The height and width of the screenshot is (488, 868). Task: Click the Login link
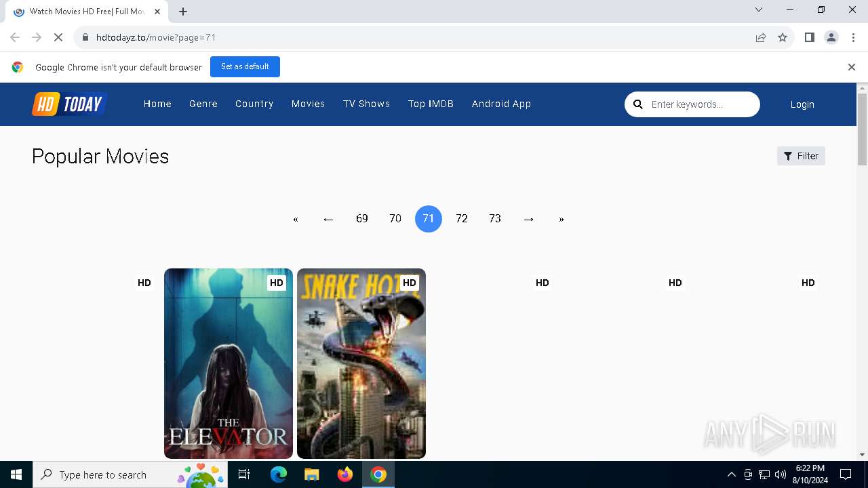coord(802,104)
